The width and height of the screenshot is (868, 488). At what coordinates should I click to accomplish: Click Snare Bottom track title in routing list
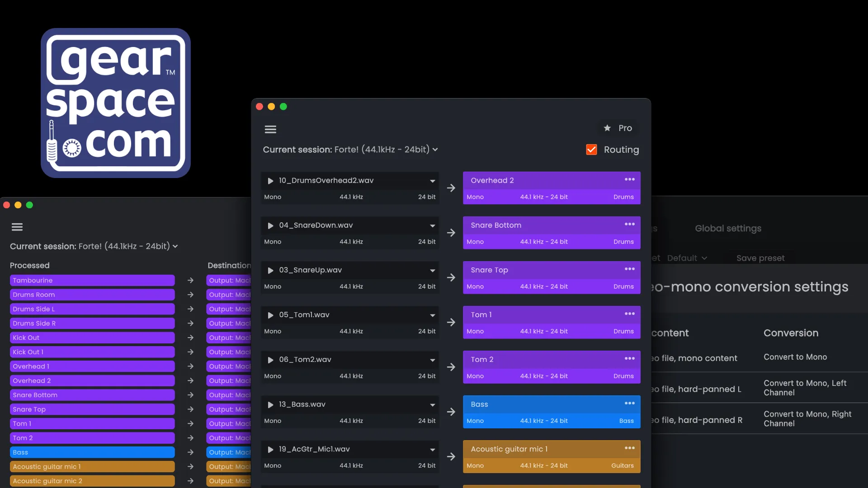coord(496,225)
